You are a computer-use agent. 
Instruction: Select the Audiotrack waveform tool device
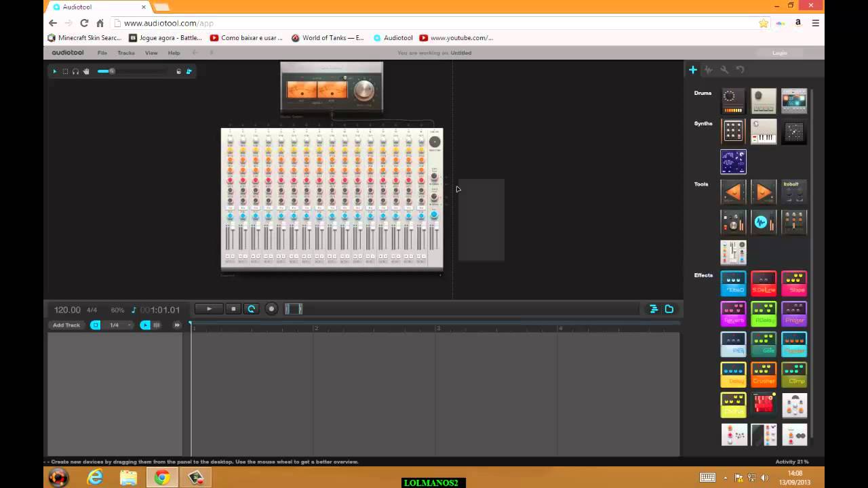click(764, 222)
